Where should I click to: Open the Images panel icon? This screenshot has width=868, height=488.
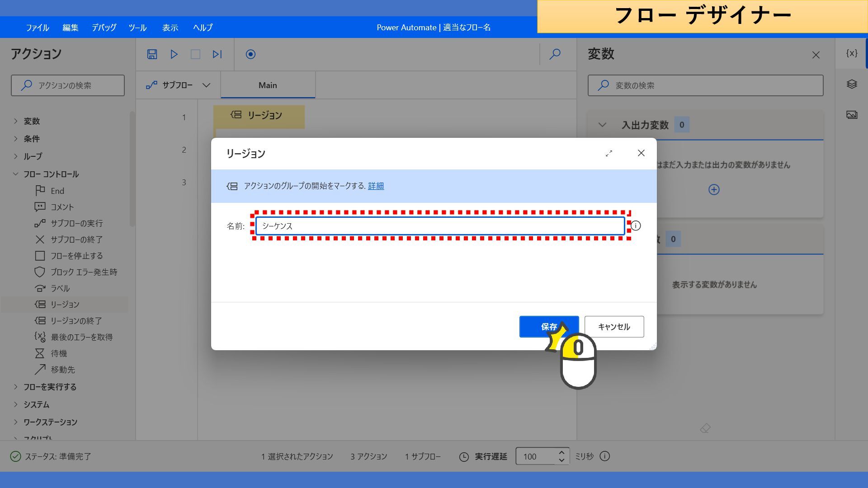[852, 115]
